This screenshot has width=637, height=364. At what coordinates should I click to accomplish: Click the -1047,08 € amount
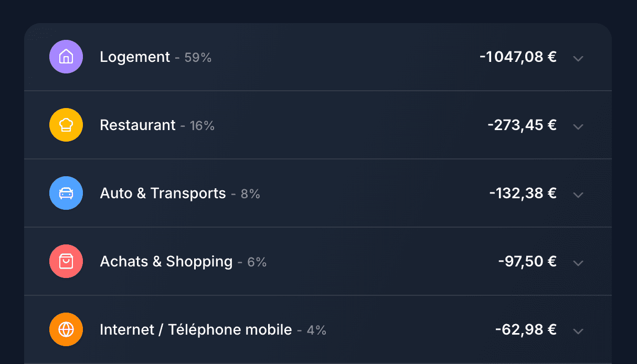point(518,57)
